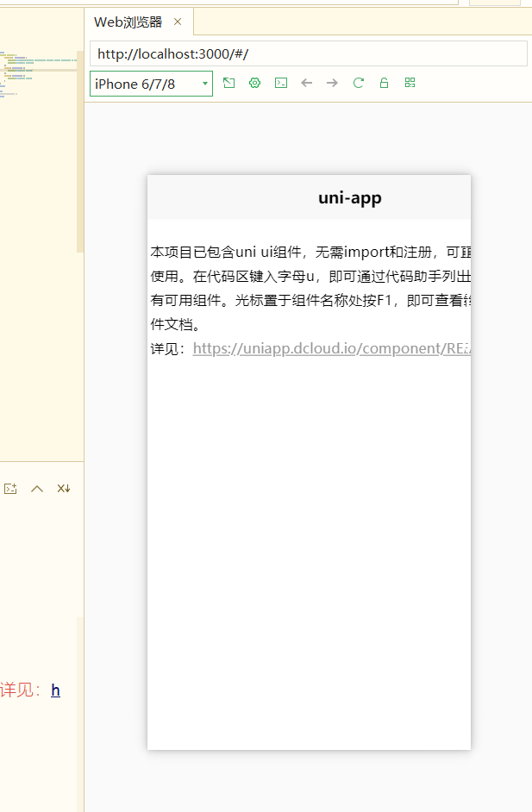Click the code minimap in the editor
Image resolution: width=532 pixels, height=812 pixels.
(38, 75)
